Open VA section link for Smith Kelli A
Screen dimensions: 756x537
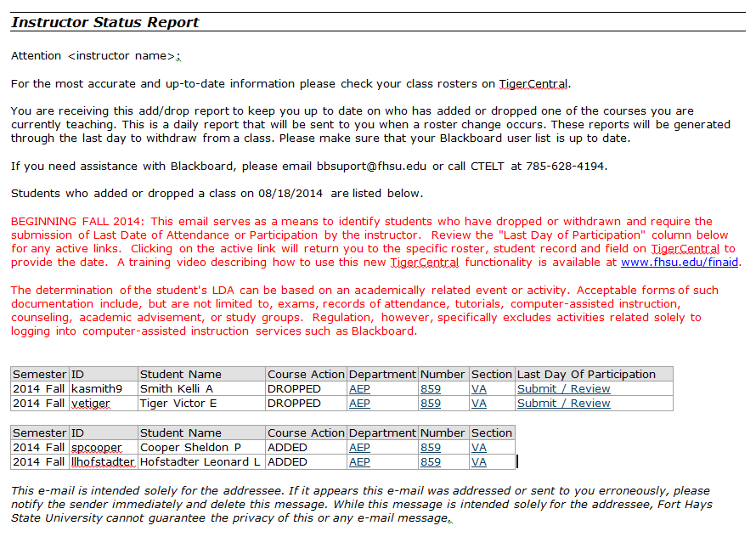click(479, 389)
